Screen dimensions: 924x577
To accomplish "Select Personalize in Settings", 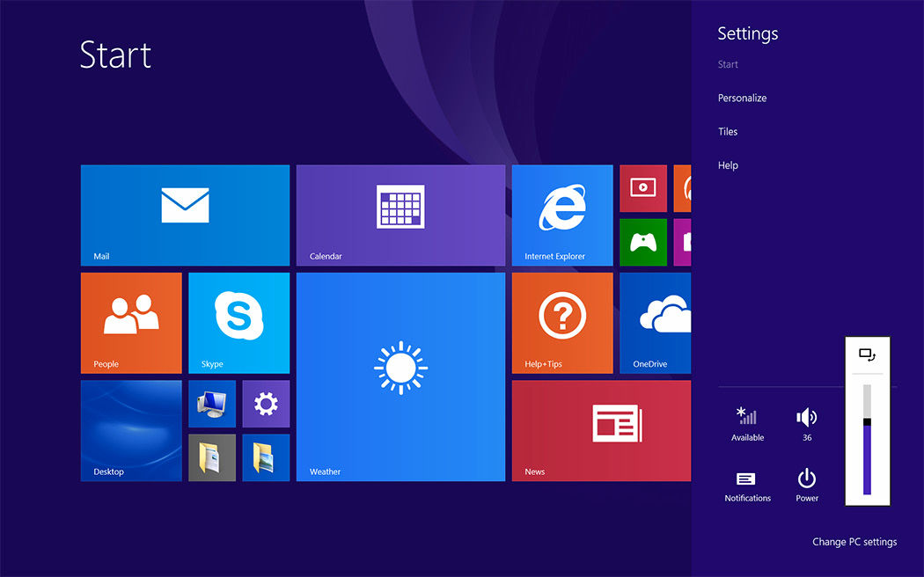I will (742, 98).
